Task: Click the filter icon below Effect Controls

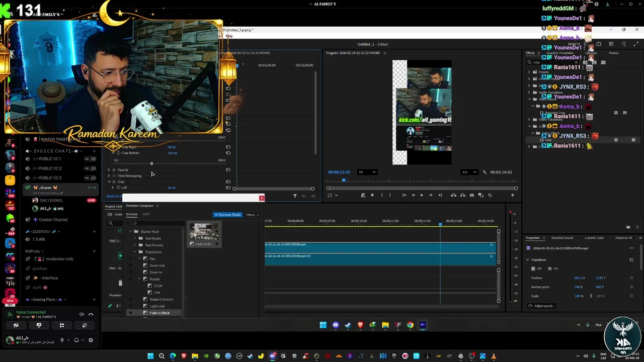Action: [x=295, y=196]
